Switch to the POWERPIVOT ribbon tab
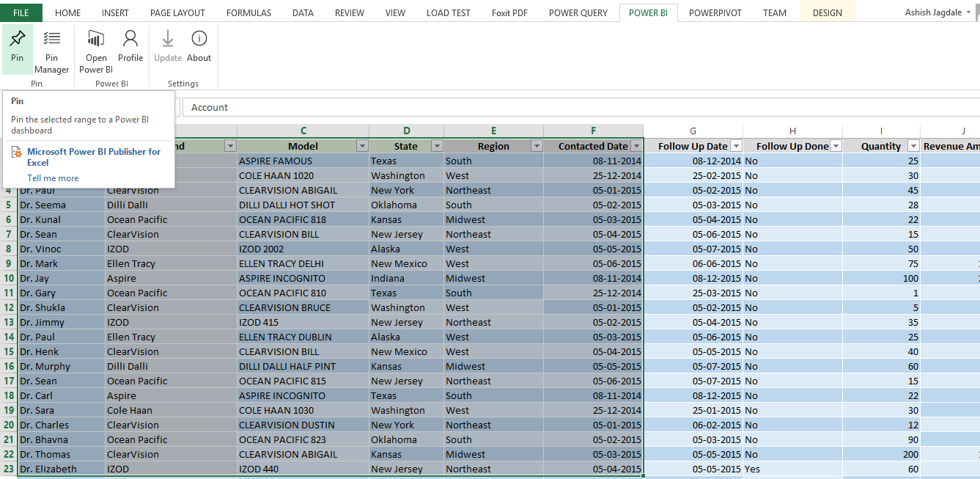The width and height of the screenshot is (980, 479). (x=716, y=12)
